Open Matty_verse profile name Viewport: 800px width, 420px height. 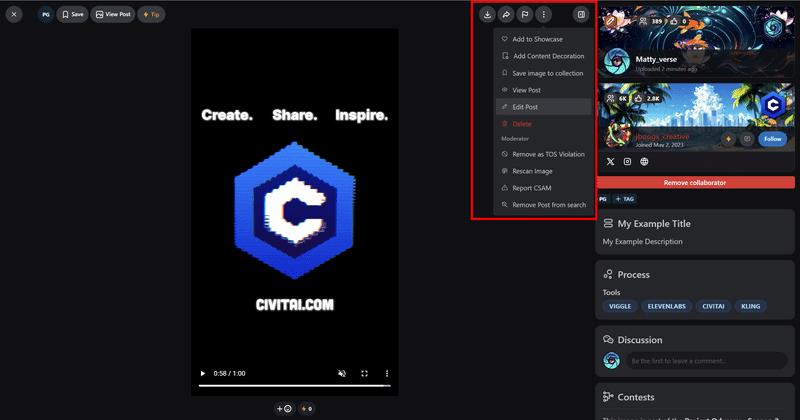pos(656,59)
